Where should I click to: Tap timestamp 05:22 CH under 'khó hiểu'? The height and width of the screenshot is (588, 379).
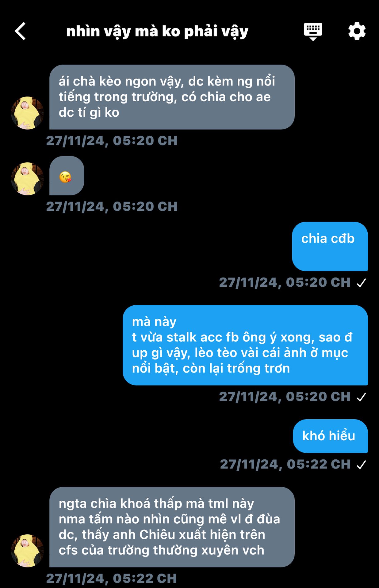point(285,465)
